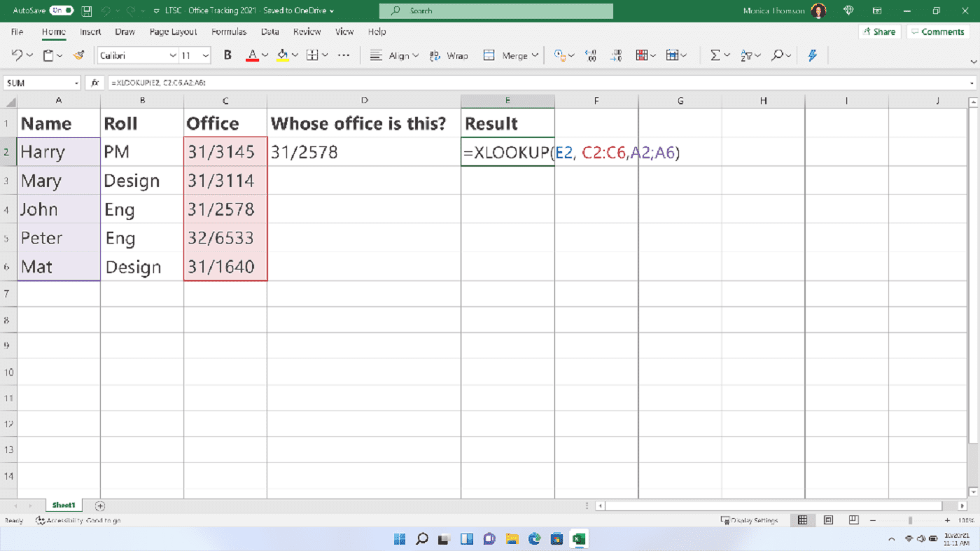Toggle bold formatting on the selection
The width and height of the screenshot is (980, 551).
[x=227, y=55]
